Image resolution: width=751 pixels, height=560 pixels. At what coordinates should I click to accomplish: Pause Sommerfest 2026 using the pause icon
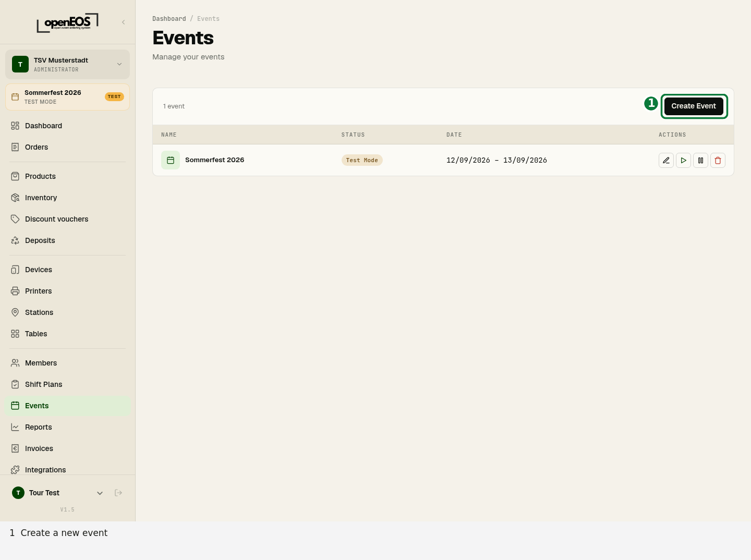(x=700, y=160)
